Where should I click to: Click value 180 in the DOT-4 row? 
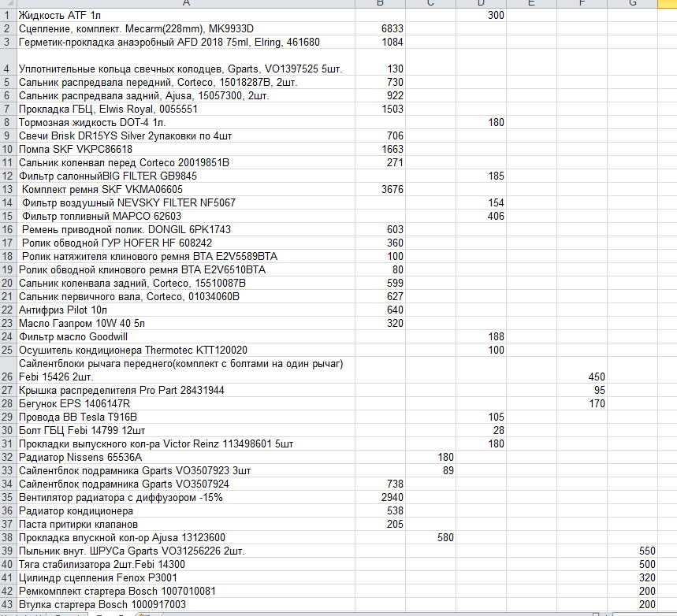[x=496, y=122]
